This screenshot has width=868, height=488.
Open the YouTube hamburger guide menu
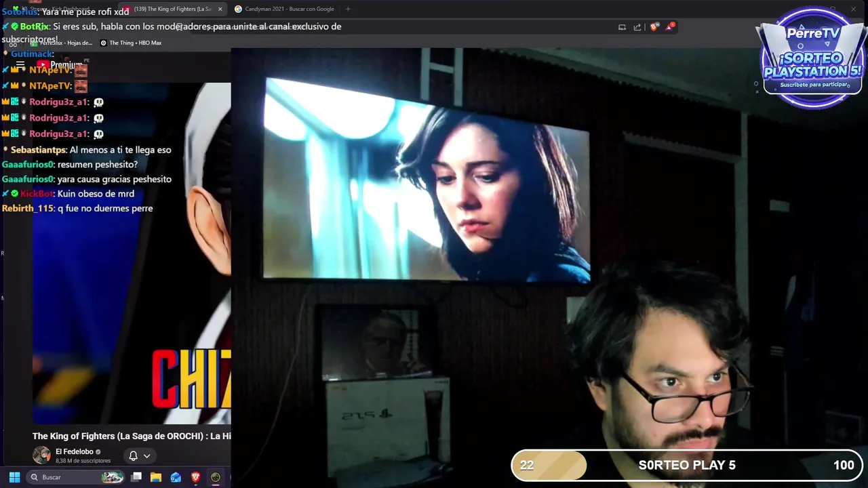(x=20, y=64)
